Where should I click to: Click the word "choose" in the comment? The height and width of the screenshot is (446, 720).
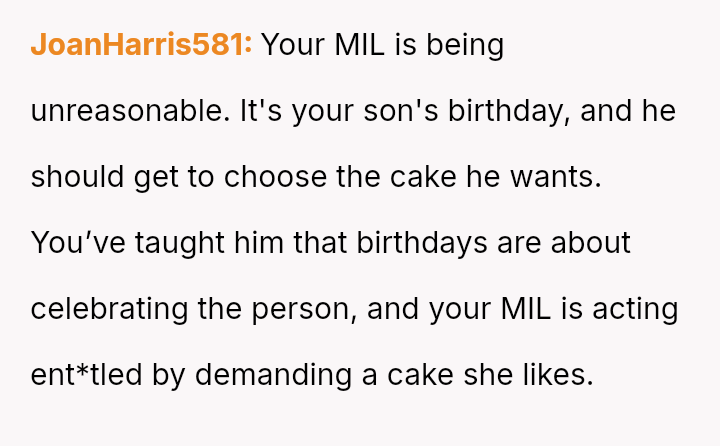click(275, 177)
